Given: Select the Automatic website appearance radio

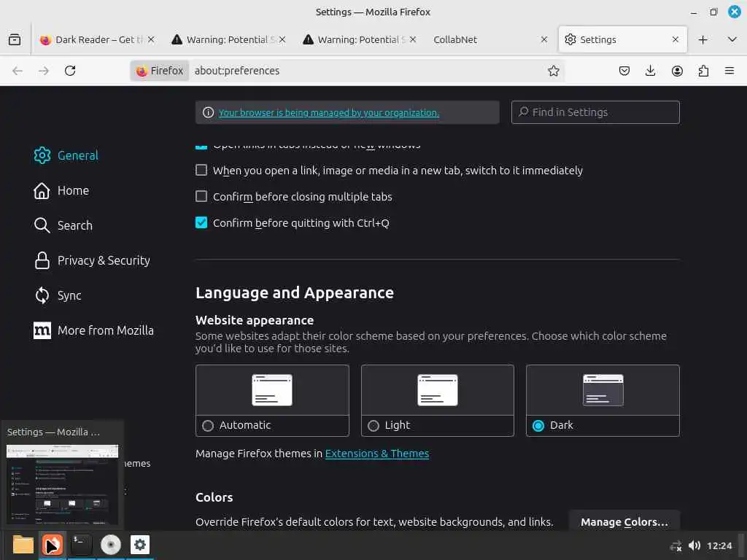Looking at the screenshot, I should click(208, 426).
